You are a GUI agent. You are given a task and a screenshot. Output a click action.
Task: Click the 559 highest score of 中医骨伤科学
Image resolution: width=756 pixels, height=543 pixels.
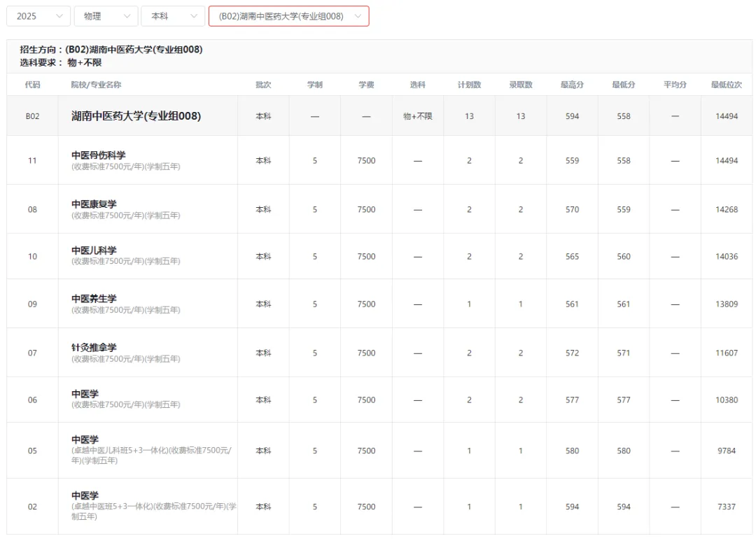(573, 160)
